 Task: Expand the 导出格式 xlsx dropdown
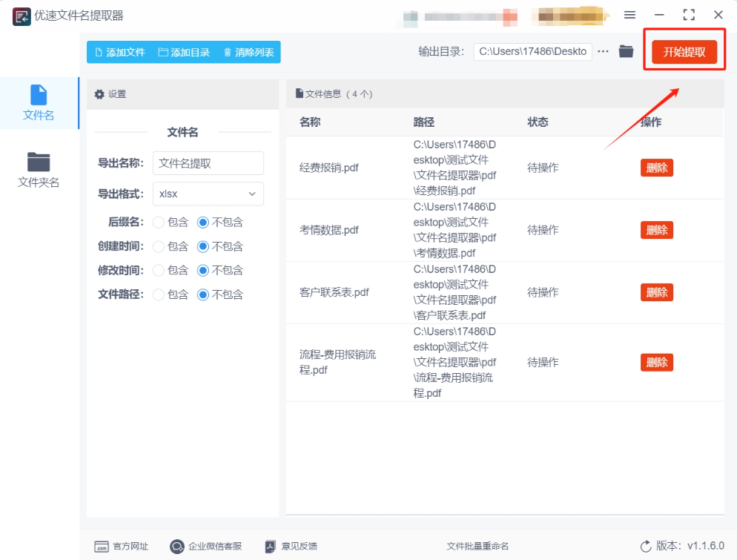208,194
